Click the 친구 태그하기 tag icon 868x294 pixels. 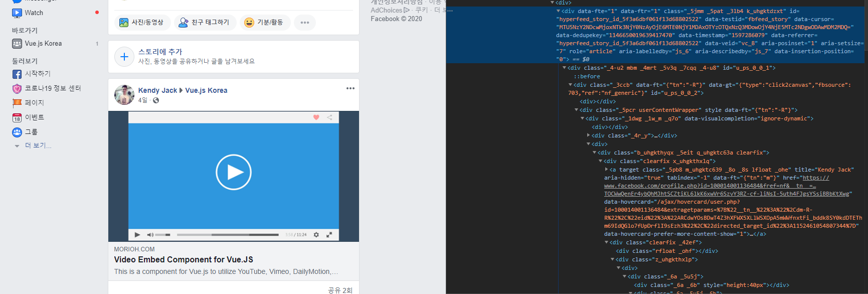(184, 23)
